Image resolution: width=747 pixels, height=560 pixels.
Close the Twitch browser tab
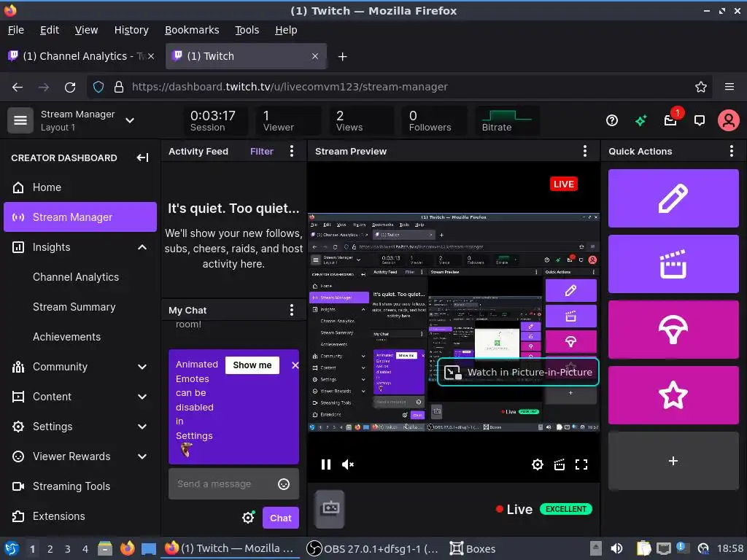315,56
